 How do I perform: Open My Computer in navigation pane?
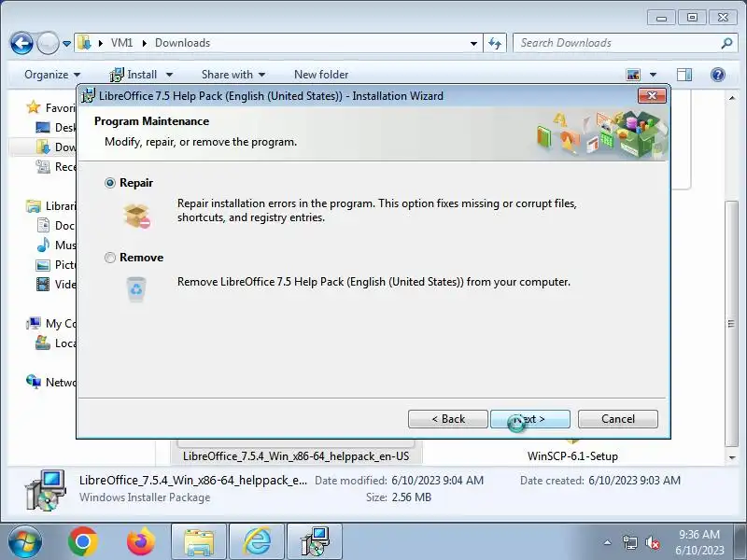coord(51,323)
